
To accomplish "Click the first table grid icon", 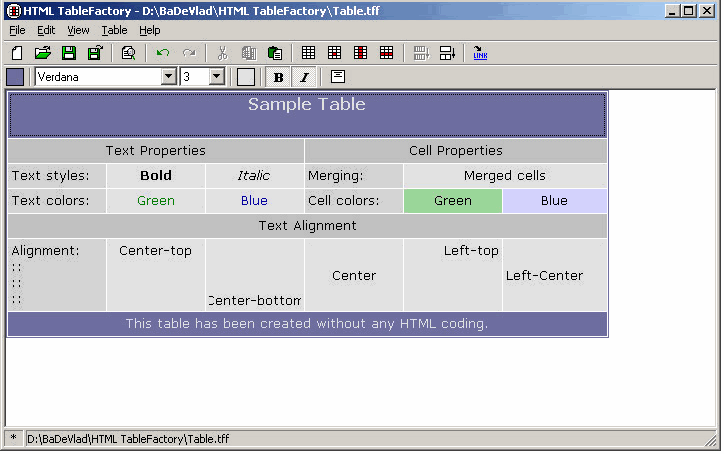I will (309, 53).
